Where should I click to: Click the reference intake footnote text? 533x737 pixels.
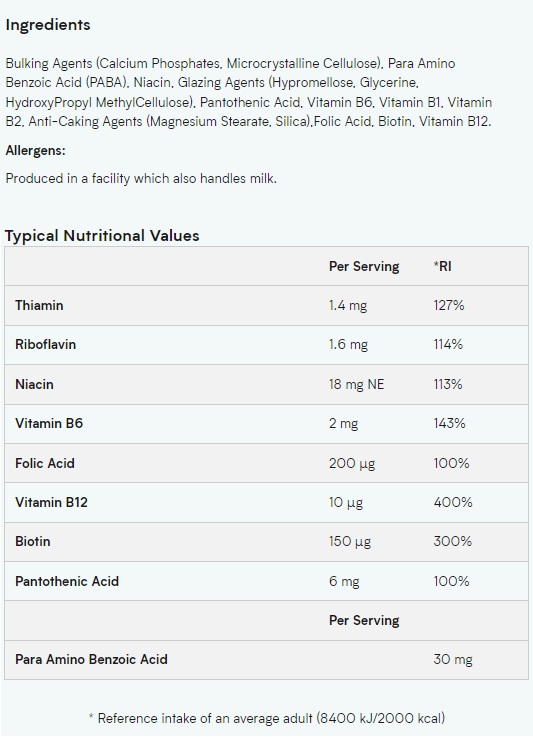(266, 718)
